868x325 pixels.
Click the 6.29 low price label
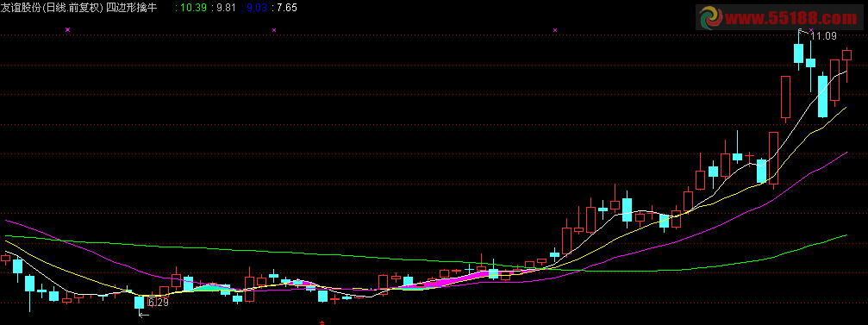[159, 303]
